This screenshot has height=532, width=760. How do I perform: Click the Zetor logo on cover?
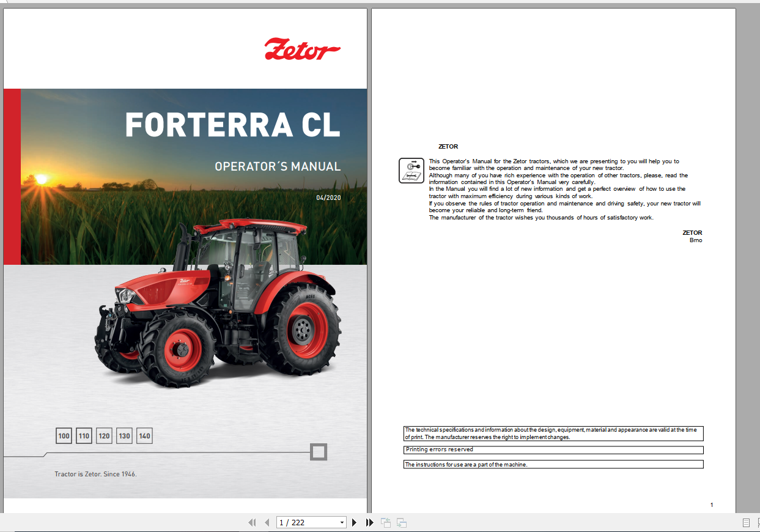303,49
